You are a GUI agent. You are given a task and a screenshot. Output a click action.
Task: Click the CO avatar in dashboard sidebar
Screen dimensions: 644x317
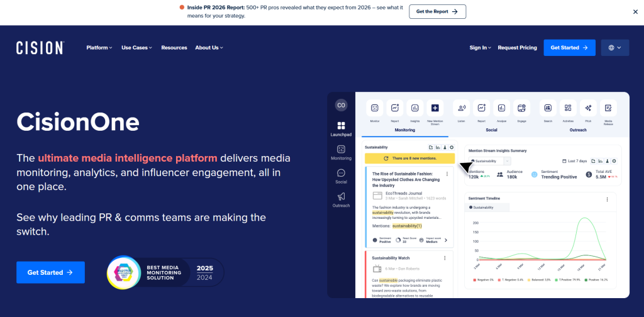pos(341,105)
